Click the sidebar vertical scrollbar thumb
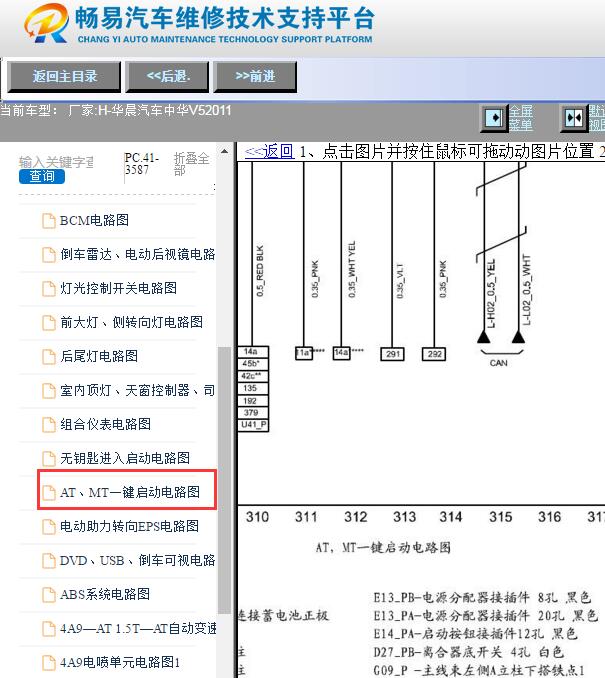 point(224,480)
